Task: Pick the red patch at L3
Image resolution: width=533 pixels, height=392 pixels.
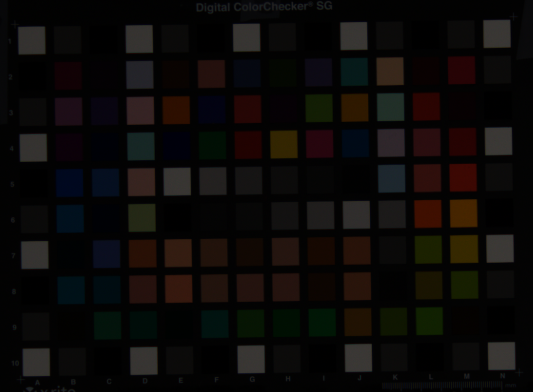Action: coord(426,106)
